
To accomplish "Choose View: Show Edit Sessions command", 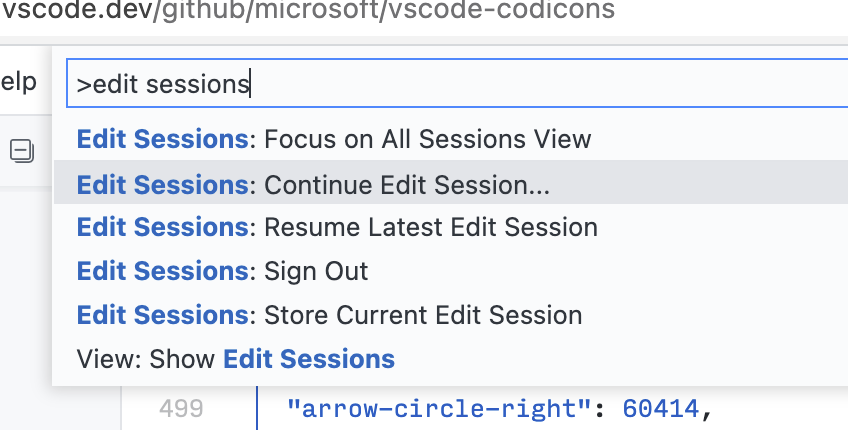I will click(450, 359).
